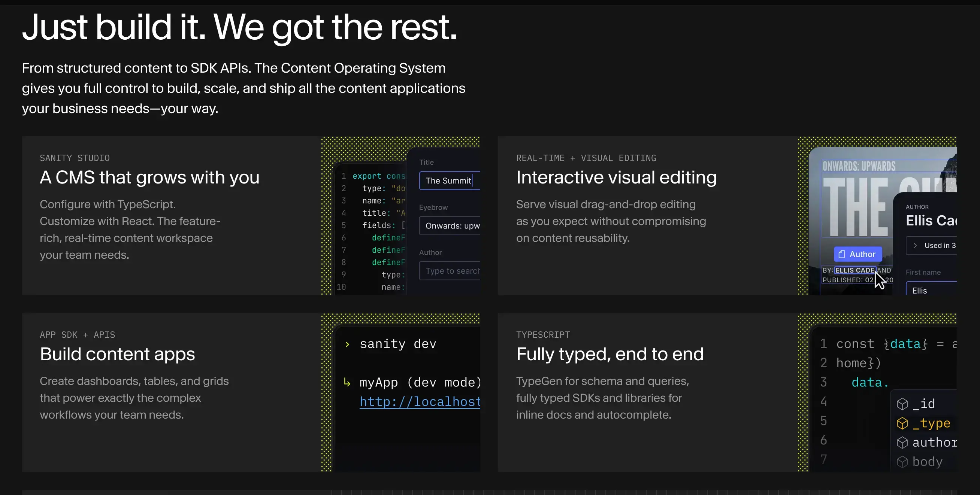This screenshot has height=495, width=980.
Task: Open the Fully typed, end to end heading
Action: pos(610,354)
